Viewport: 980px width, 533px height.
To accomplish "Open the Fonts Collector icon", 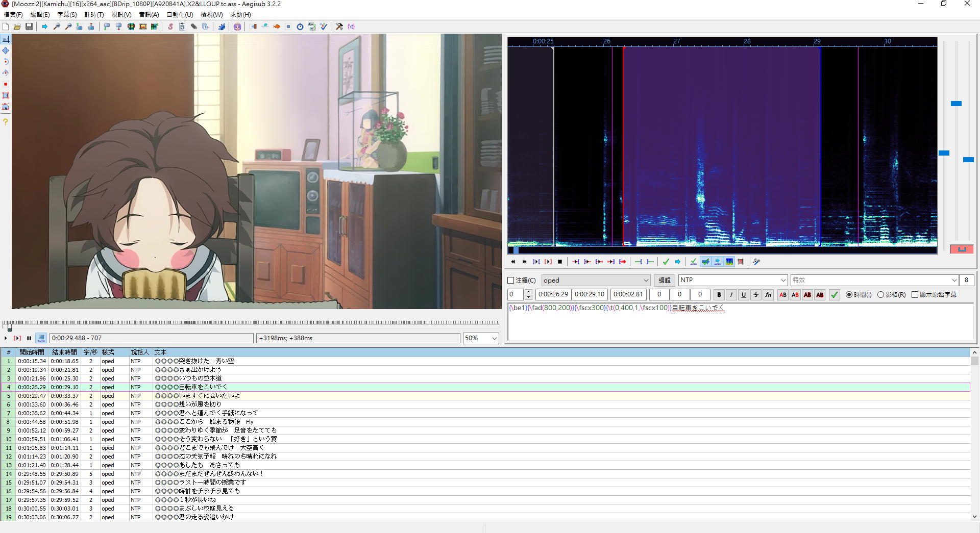I will [x=206, y=27].
